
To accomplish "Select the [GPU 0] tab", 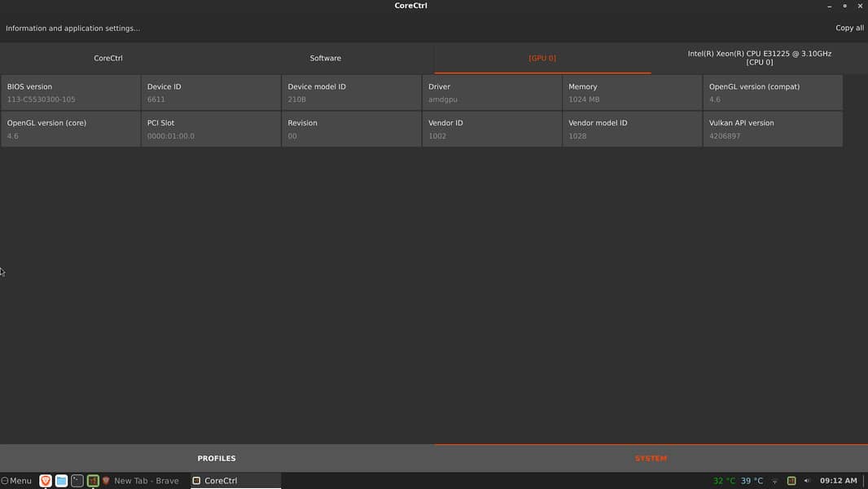I will 542,58.
